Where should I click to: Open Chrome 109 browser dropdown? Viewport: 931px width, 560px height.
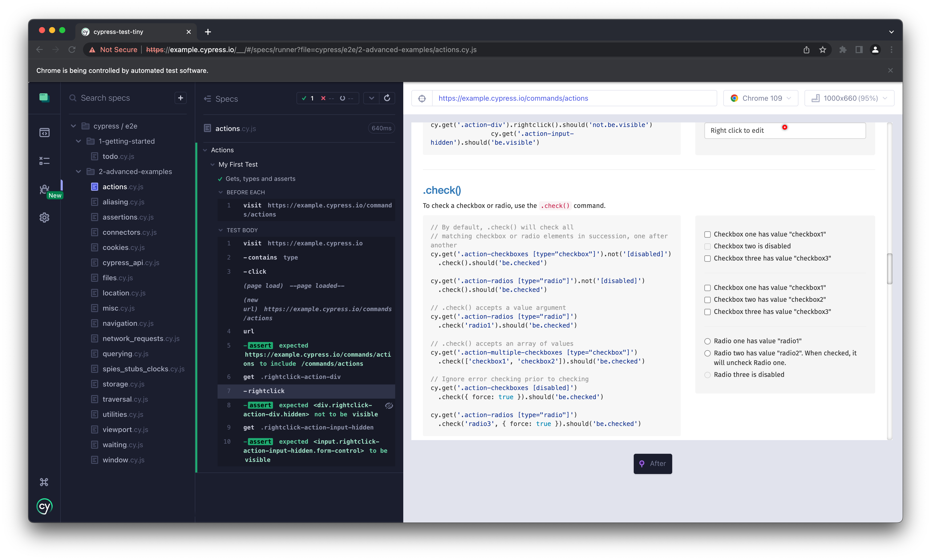(760, 98)
